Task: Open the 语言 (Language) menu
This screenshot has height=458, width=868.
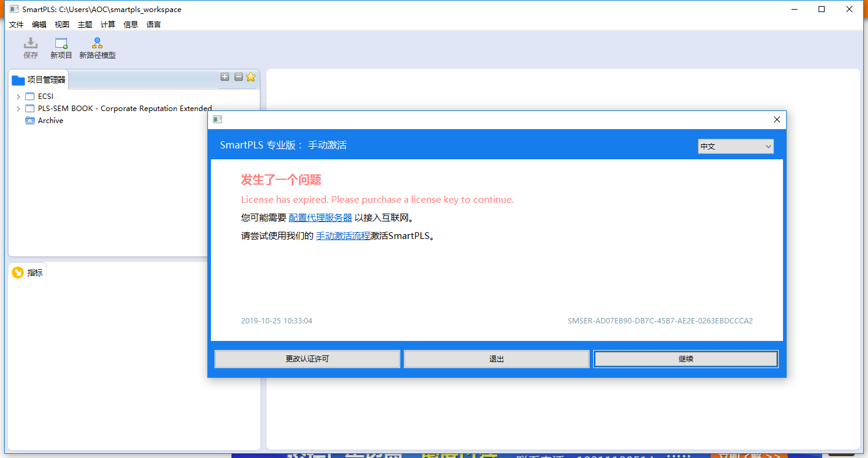Action: pos(154,25)
